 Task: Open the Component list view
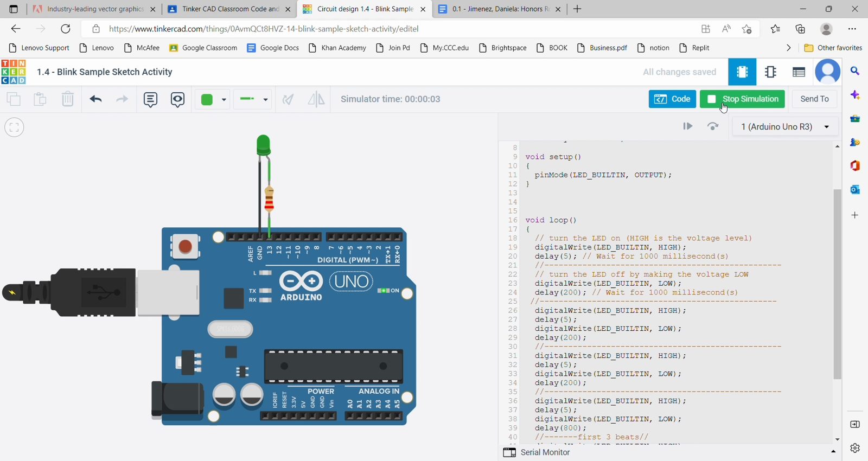coord(799,72)
